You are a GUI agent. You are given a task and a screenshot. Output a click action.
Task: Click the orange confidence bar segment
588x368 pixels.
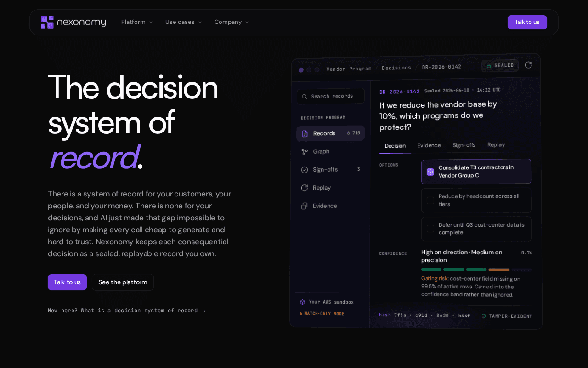[x=499, y=270]
